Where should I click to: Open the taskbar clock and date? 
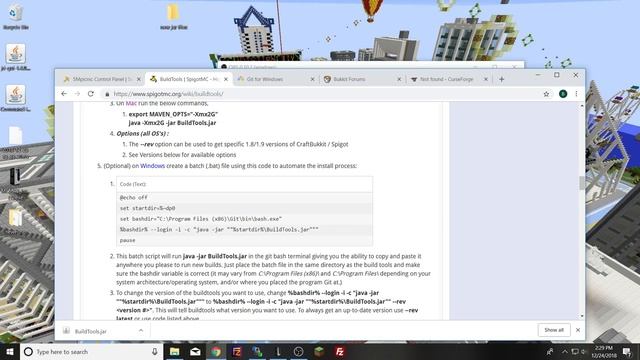click(x=604, y=351)
